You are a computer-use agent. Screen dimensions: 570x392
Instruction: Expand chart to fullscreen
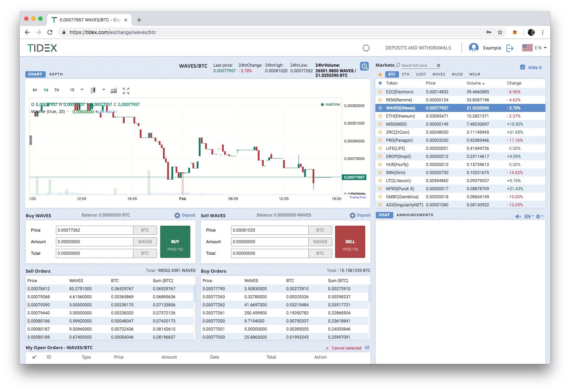click(126, 91)
